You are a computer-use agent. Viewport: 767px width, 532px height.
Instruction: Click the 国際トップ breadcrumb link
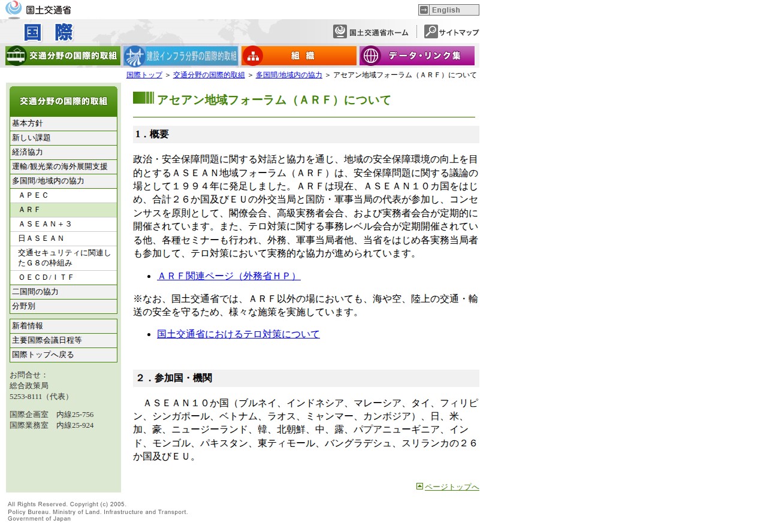pyautogui.click(x=144, y=75)
